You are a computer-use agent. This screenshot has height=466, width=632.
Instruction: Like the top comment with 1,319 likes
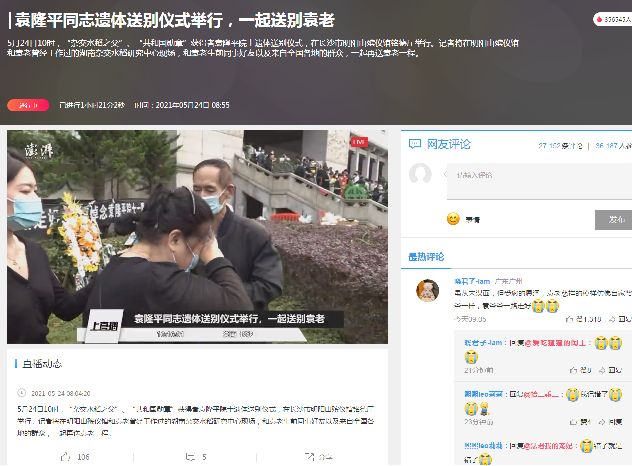584,319
